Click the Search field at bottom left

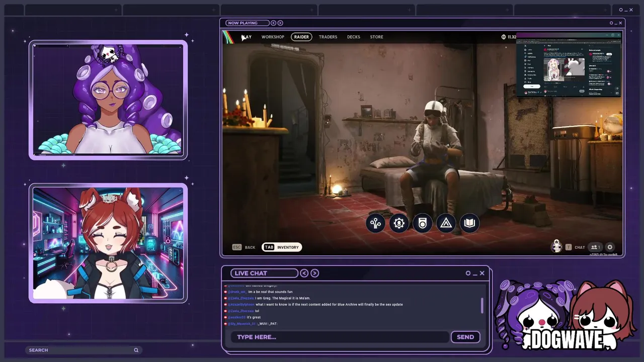click(x=83, y=350)
